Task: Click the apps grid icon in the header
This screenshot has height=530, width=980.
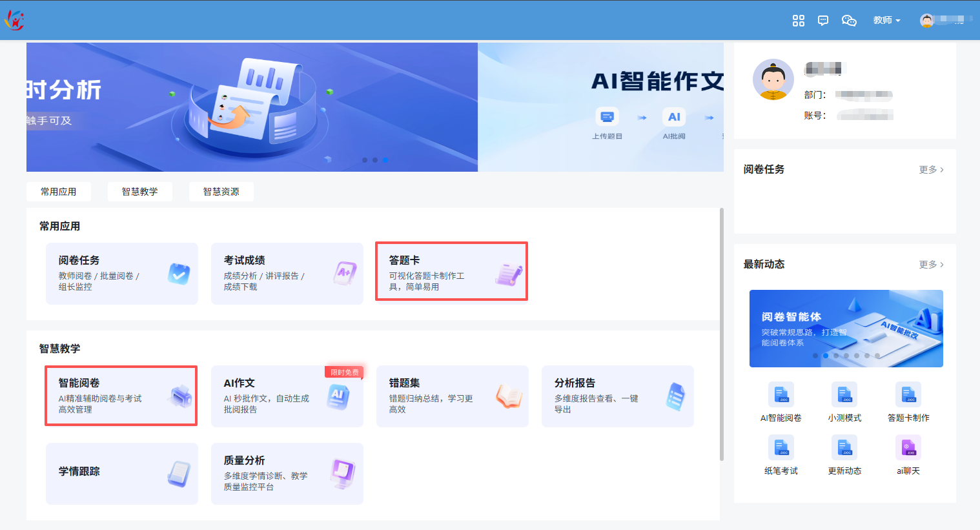Action: tap(798, 20)
